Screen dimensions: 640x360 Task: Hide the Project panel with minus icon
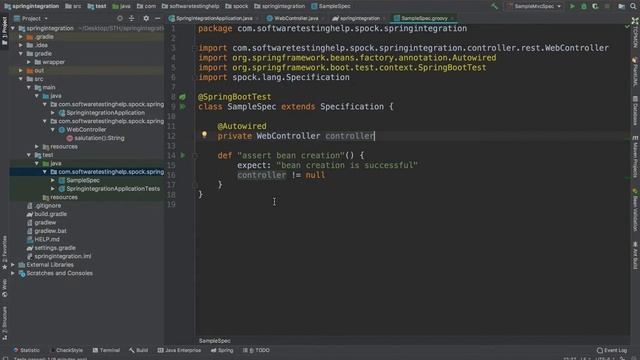(158, 18)
